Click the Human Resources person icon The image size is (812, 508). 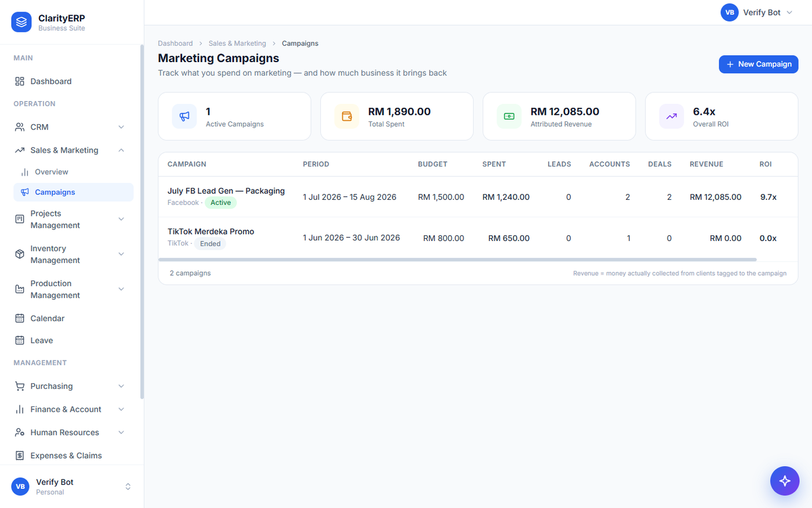click(20, 433)
